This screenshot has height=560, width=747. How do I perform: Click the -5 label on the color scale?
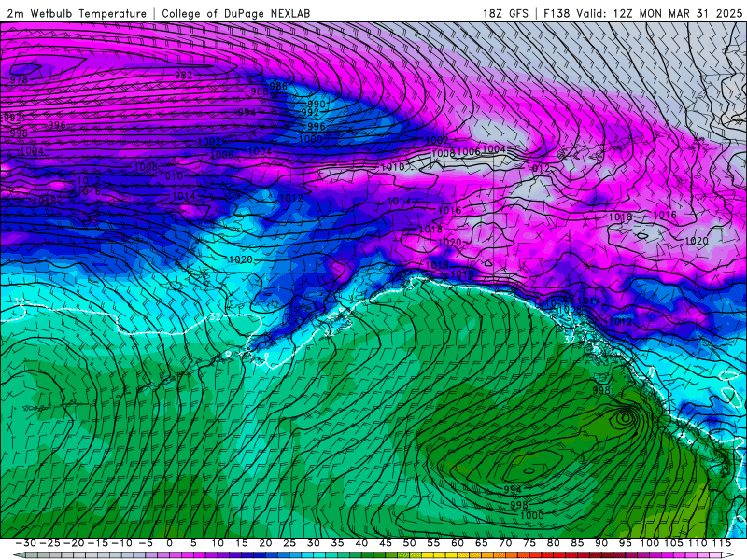[146, 543]
